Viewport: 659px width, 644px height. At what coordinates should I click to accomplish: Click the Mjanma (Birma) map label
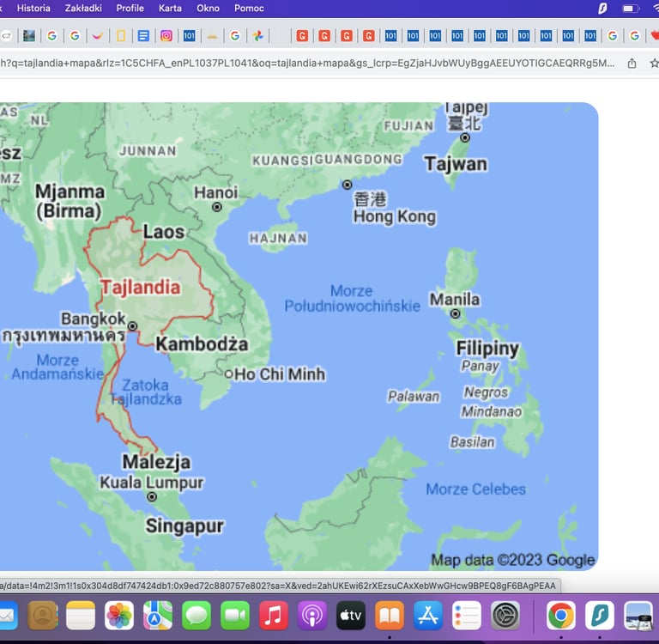[x=70, y=201]
